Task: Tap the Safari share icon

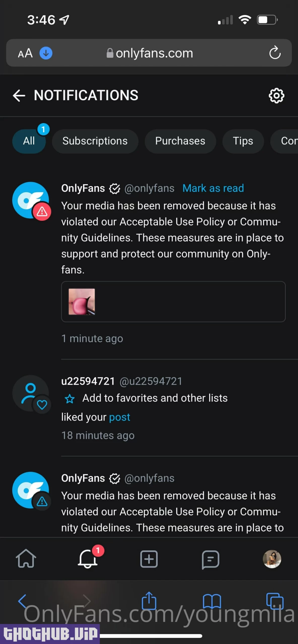Action: point(149,601)
